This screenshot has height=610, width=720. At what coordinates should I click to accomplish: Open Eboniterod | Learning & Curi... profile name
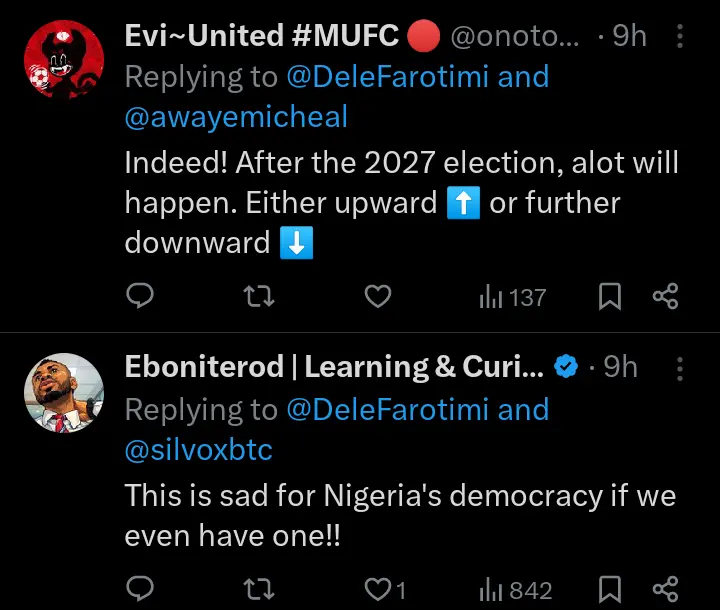click(x=334, y=367)
